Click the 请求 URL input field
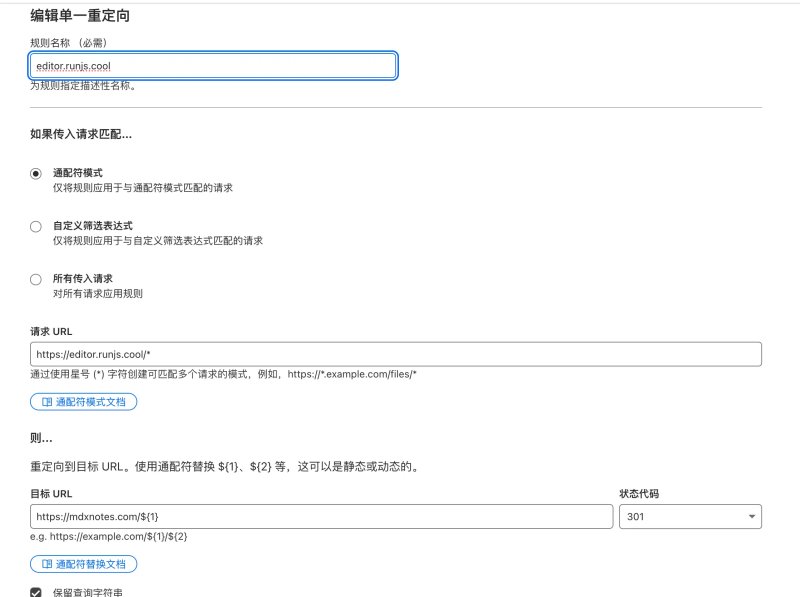Screen dimensions: 800x597 click(x=396, y=354)
